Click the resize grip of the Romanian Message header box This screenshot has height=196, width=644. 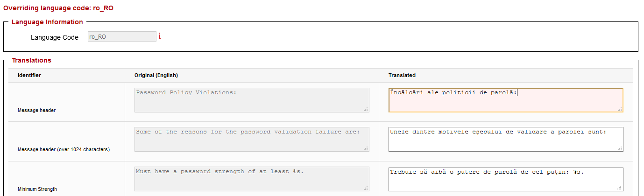click(x=620, y=109)
